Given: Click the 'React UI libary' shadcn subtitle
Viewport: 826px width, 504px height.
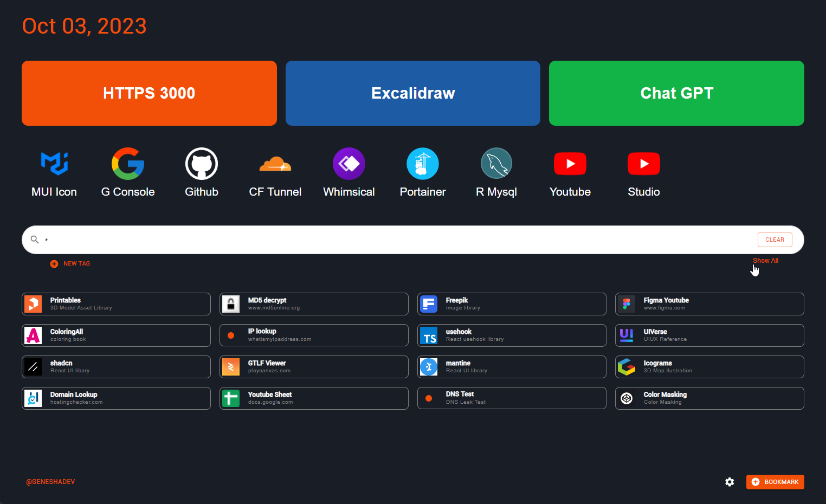Looking at the screenshot, I should [70, 371].
